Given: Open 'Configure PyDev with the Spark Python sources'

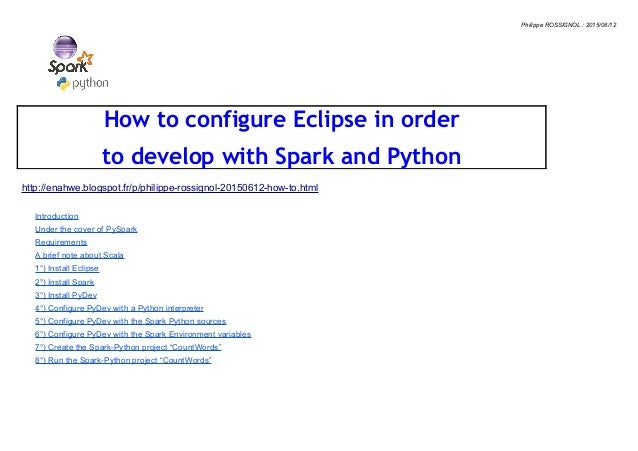Looking at the screenshot, I should (131, 321).
